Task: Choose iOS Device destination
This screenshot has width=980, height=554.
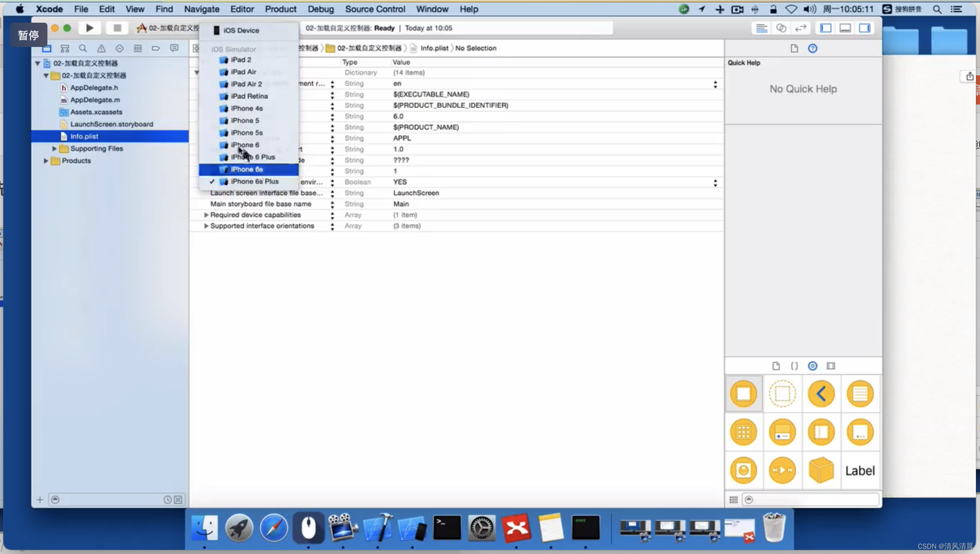Action: click(248, 30)
